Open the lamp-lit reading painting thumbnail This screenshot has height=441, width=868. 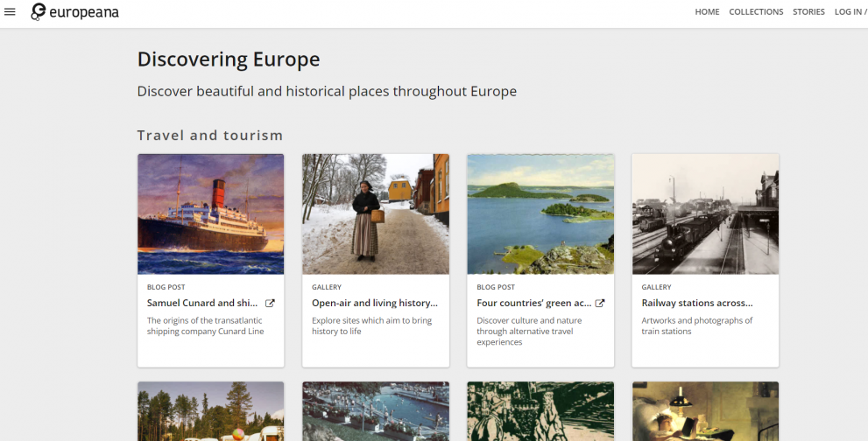click(x=705, y=411)
